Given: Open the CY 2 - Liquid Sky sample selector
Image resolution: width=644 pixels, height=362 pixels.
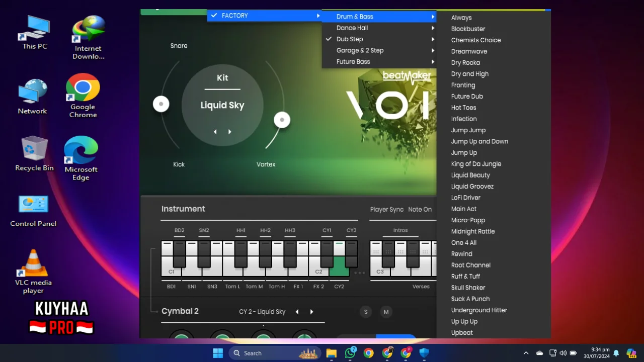Looking at the screenshot, I should [x=262, y=312].
